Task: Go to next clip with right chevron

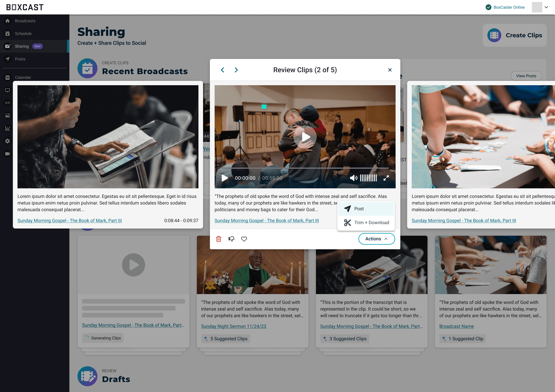Action: click(236, 70)
